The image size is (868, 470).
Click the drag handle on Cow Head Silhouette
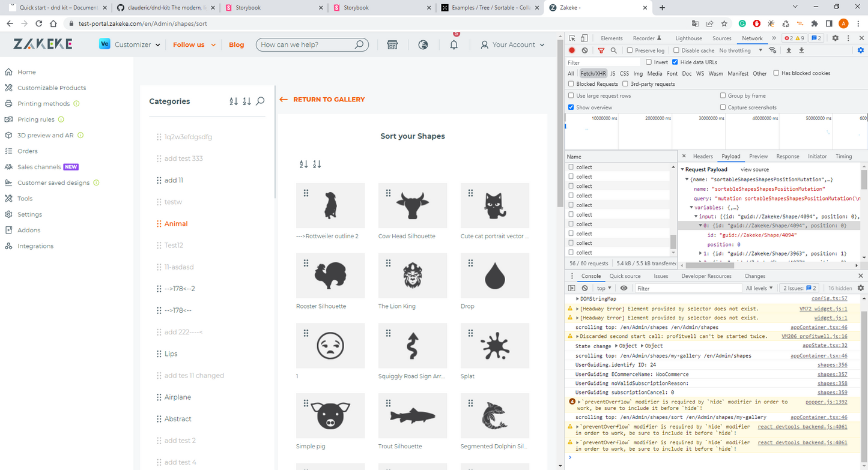pyautogui.click(x=388, y=193)
